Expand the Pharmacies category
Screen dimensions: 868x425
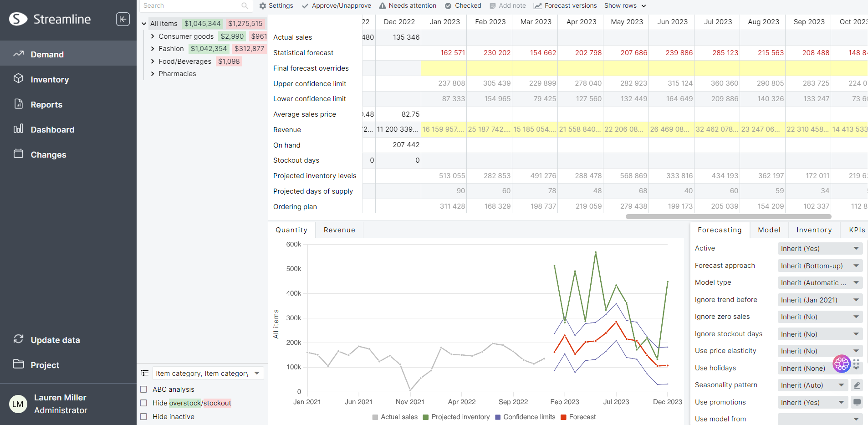(153, 74)
